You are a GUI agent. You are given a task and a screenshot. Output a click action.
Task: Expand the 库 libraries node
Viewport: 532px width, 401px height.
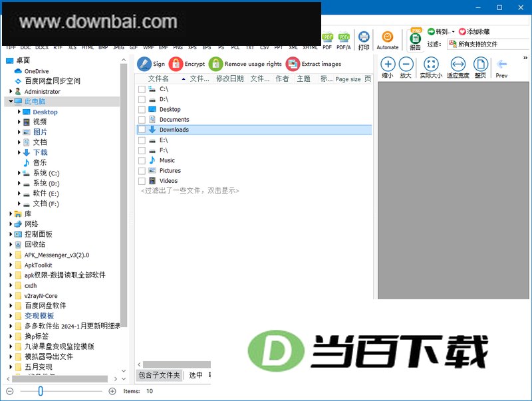(11, 213)
